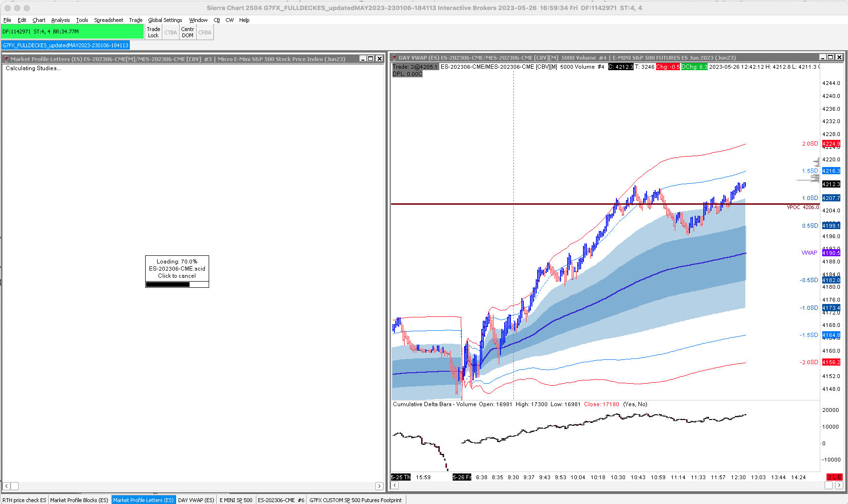Image resolution: width=848 pixels, height=504 pixels.
Task: Open the Tools menu
Action: (x=82, y=20)
